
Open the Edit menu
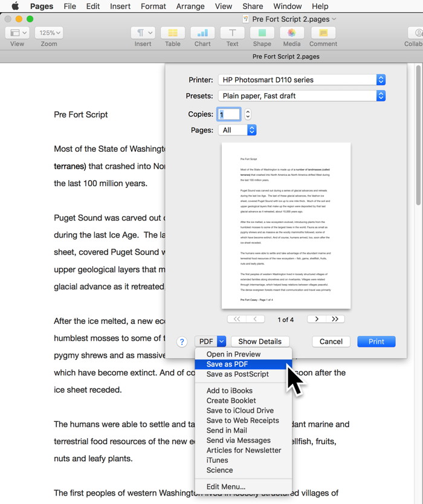click(x=93, y=6)
